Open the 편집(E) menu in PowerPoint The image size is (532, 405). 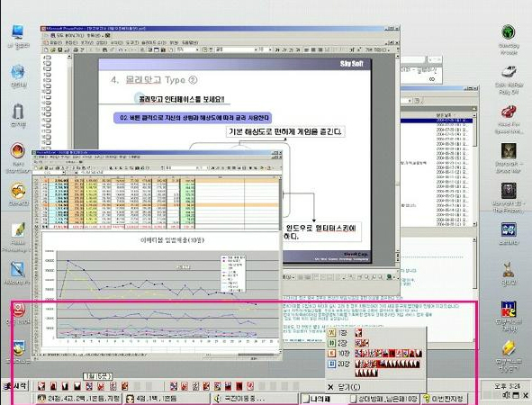tap(71, 42)
